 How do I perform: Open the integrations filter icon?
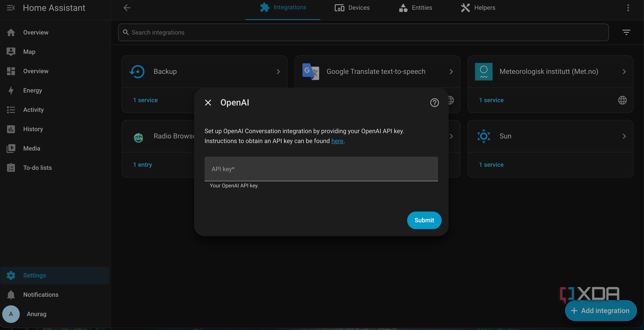pyautogui.click(x=626, y=32)
